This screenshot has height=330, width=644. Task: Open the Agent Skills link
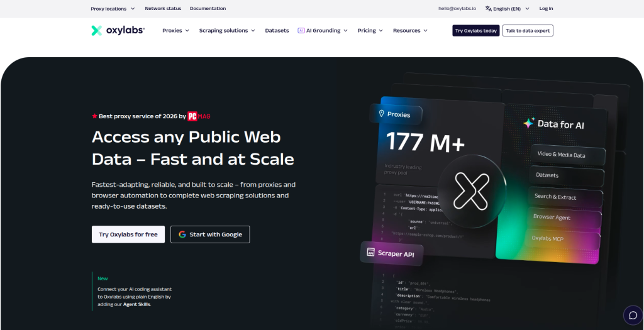tap(136, 305)
